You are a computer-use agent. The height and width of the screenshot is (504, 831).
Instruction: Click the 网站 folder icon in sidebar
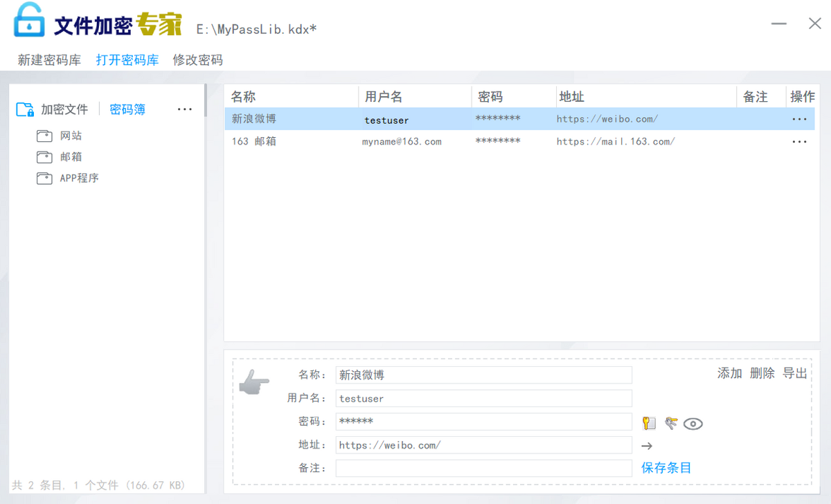coord(44,136)
